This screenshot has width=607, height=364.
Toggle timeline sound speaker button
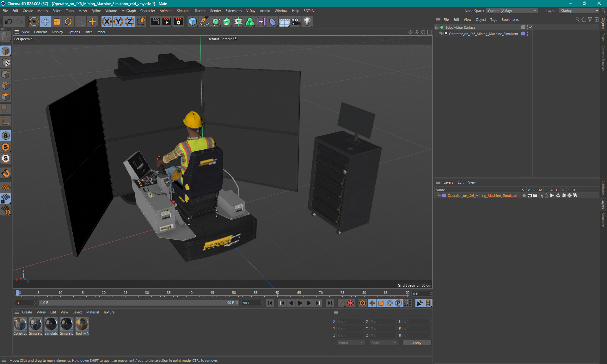tap(420, 303)
